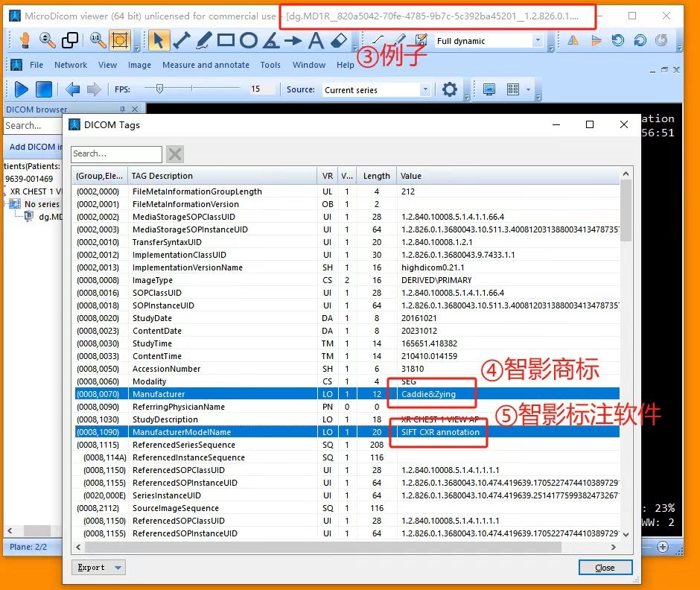Open the Source Current series dropdown
Image resolution: width=700 pixels, height=590 pixels.
pos(425,89)
